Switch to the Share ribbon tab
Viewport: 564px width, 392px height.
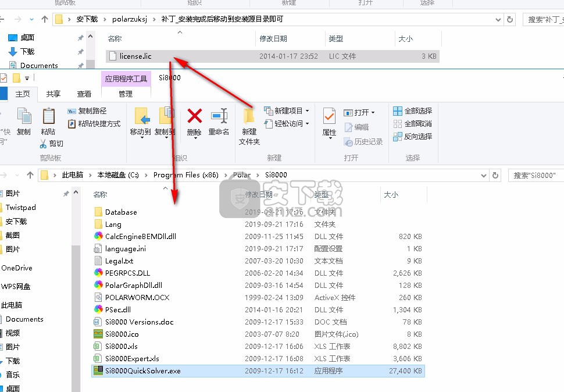[x=53, y=94]
